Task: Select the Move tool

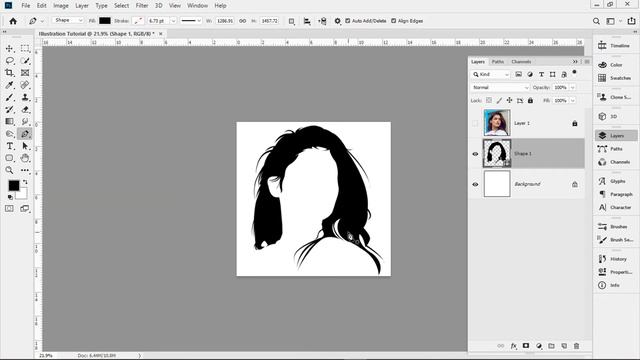Action: tap(9, 49)
